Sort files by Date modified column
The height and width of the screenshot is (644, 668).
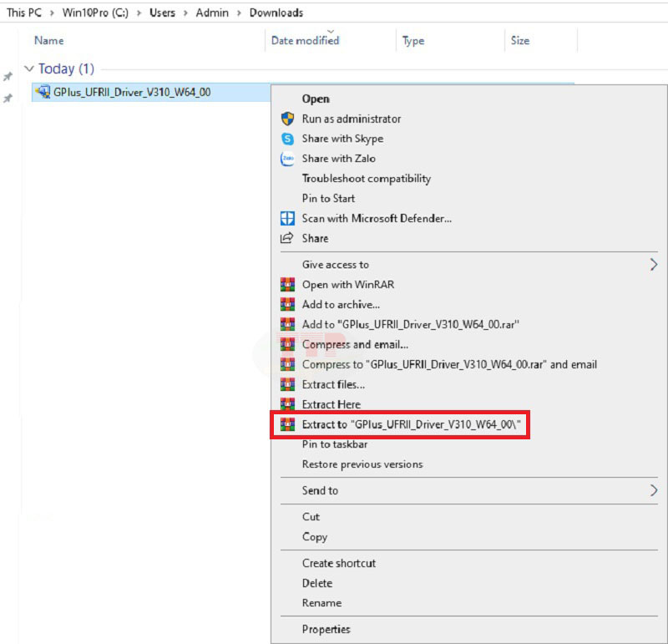pos(305,41)
